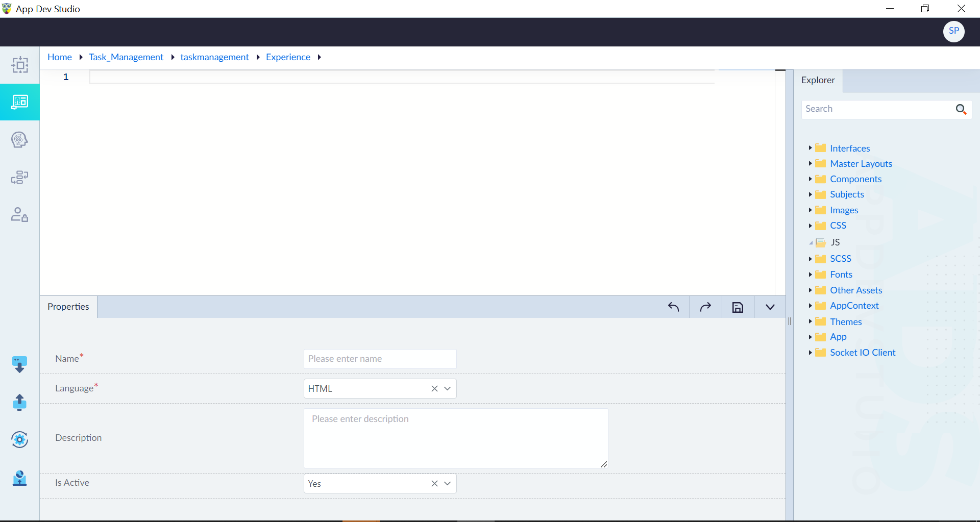Click the Name input field

tap(380, 359)
